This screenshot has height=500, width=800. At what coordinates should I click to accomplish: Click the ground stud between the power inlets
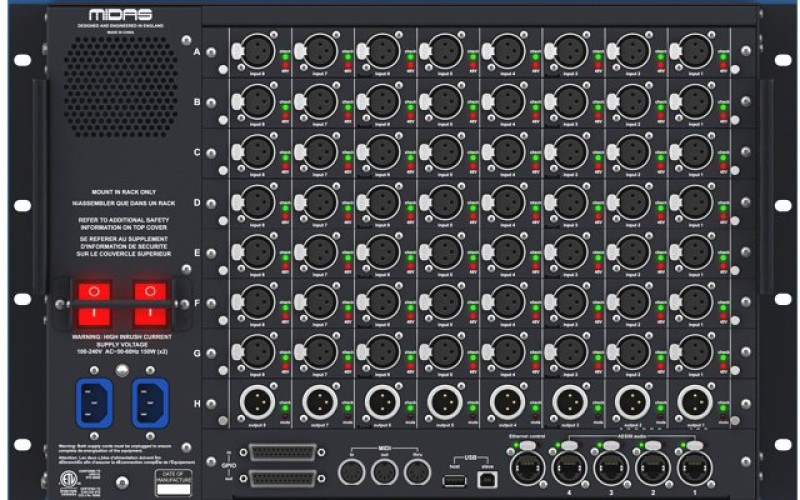tap(122, 370)
